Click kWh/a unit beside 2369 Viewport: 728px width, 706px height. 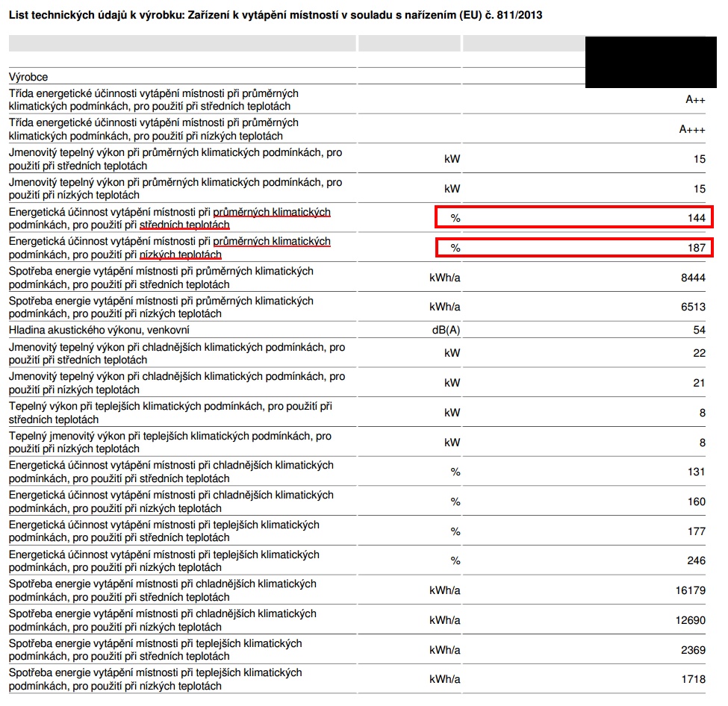[x=445, y=650]
